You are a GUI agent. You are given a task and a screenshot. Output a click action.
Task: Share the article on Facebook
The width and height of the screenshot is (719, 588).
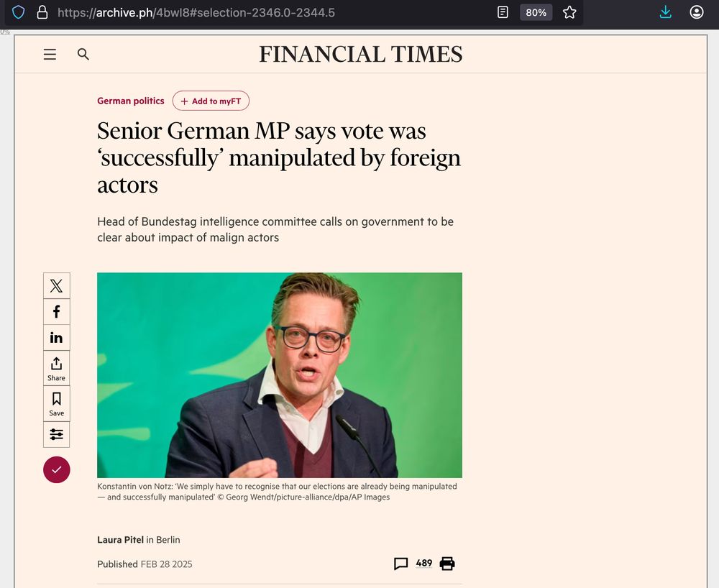[56, 311]
